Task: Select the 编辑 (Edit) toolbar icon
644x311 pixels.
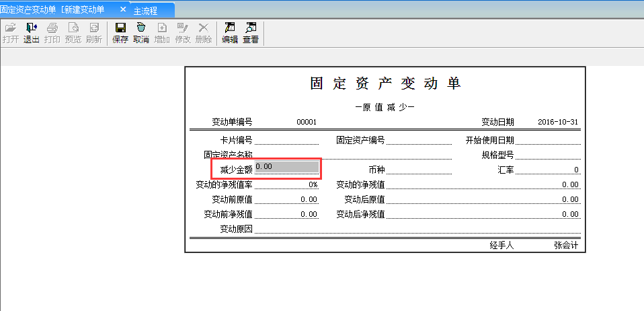Action: point(230,33)
